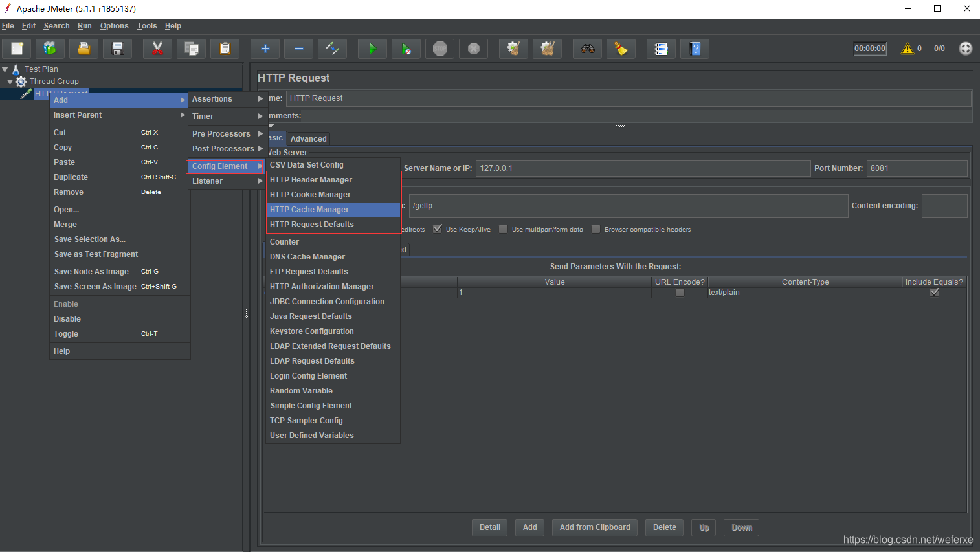
Task: Switch to the Advanced tab
Action: pos(308,139)
